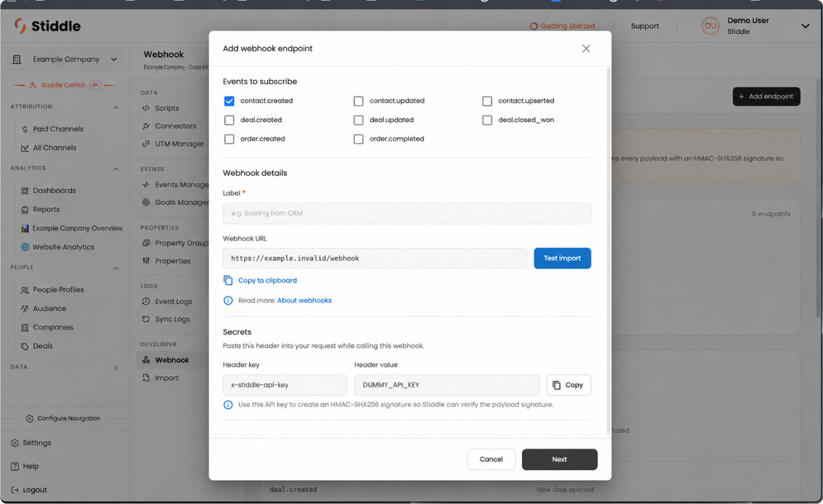Screen dimensions: 823x504
Task: Click the People Profiles icon
Action: (25, 291)
